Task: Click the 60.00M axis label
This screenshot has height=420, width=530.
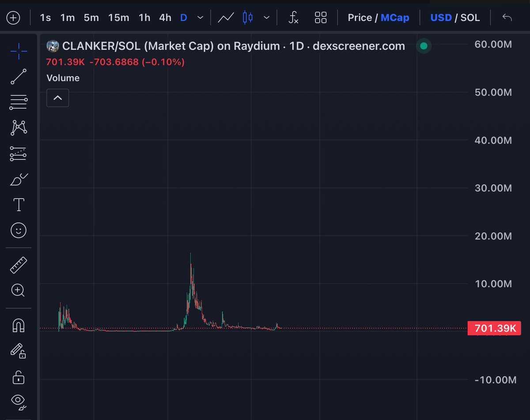Action: pyautogui.click(x=493, y=45)
